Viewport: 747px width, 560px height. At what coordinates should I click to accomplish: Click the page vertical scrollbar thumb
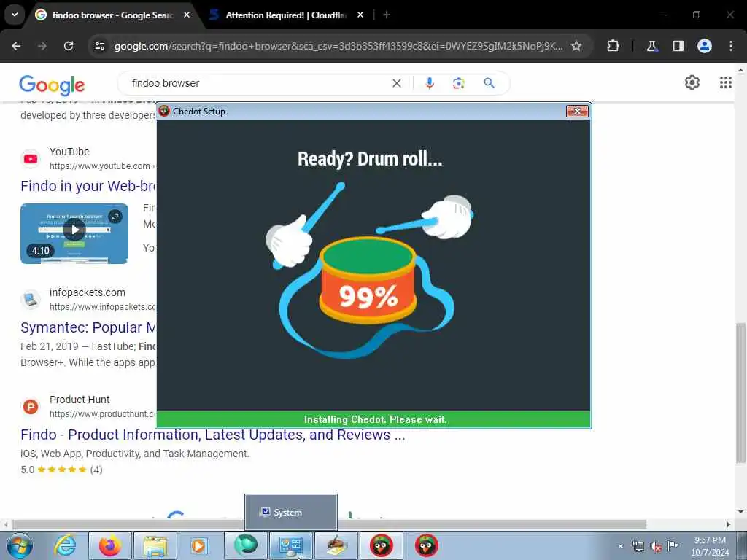coord(740,393)
